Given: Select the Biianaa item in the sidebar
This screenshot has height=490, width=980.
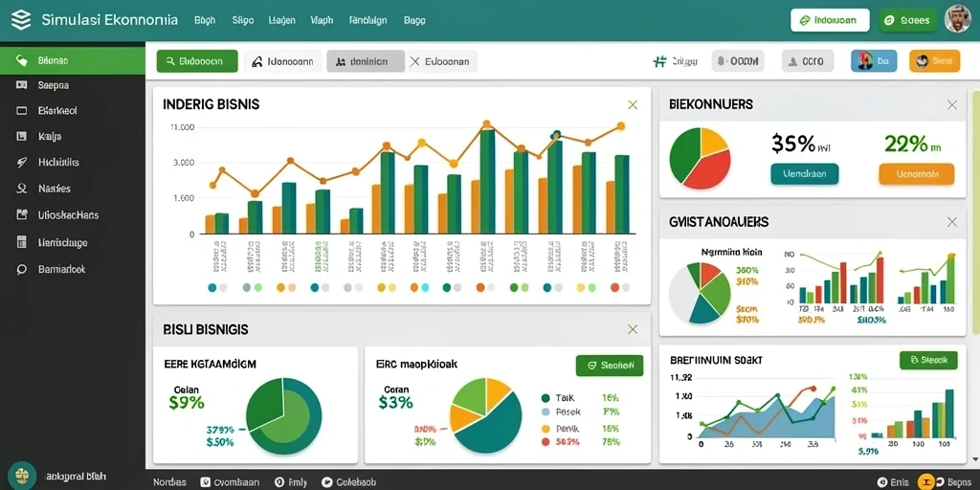Looking at the screenshot, I should click(73, 60).
